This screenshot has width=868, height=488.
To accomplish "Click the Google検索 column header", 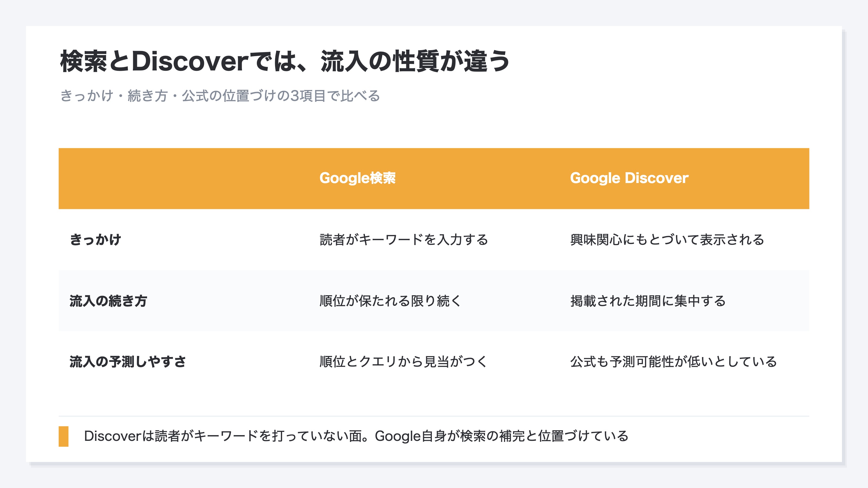I will 358,178.
